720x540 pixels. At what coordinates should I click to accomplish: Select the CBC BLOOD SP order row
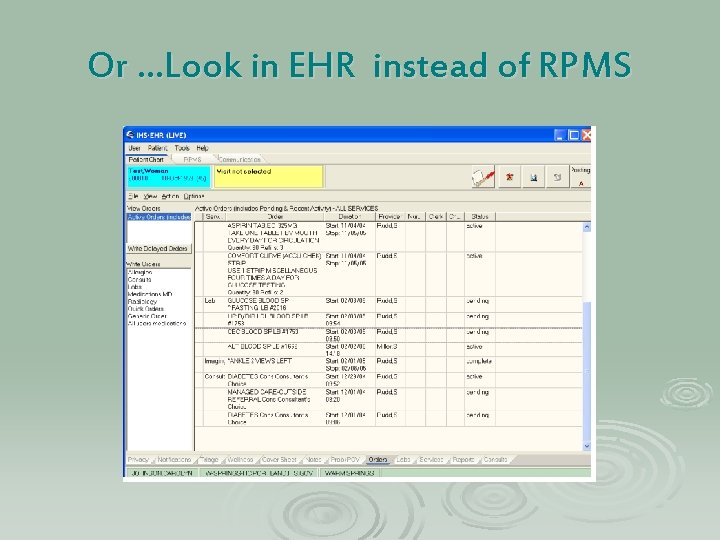coord(388,335)
